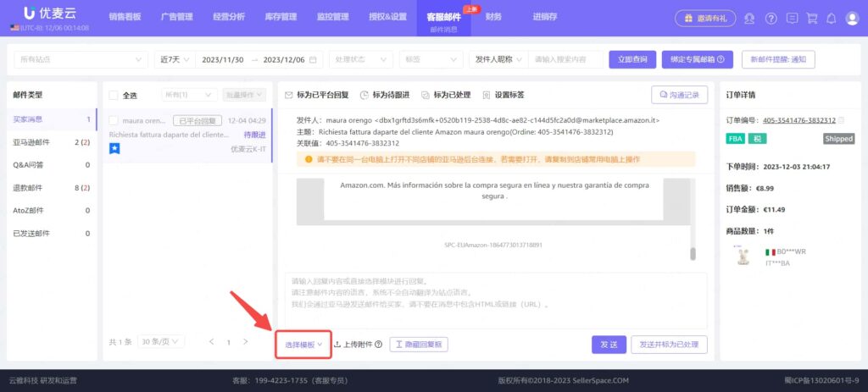Click the 立即查询 button
This screenshot has width=868, height=392.
coord(632,60)
